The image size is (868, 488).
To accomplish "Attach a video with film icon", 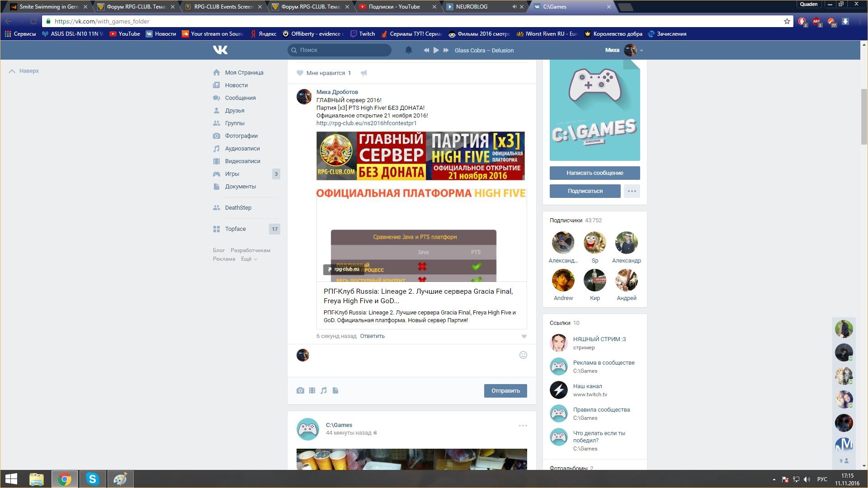I will pos(312,390).
